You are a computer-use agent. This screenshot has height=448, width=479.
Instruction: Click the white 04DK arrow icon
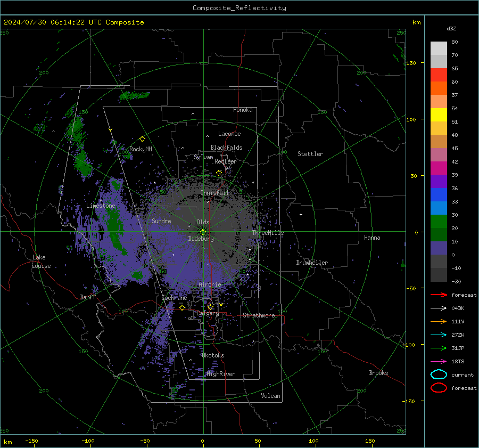439,308
